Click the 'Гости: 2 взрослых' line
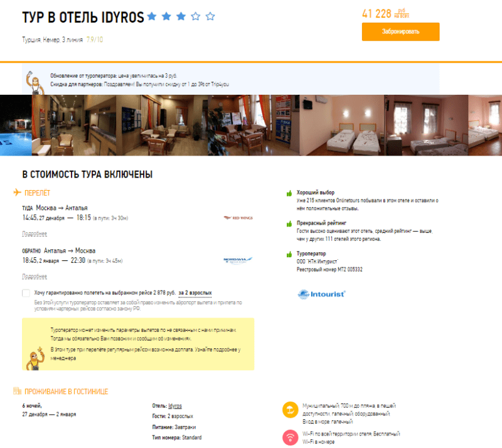Screen dimensions: 502x448 point(173,416)
